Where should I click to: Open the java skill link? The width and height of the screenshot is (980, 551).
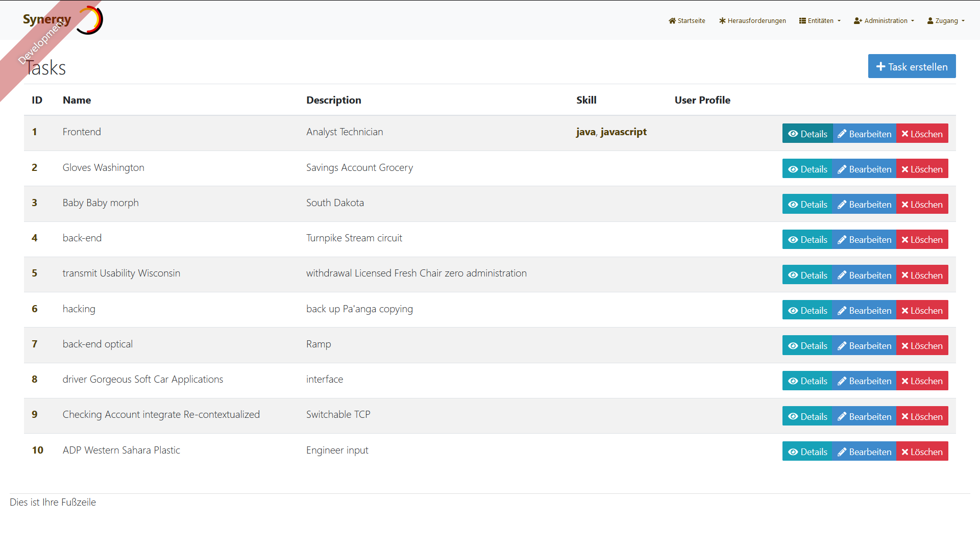(x=585, y=132)
